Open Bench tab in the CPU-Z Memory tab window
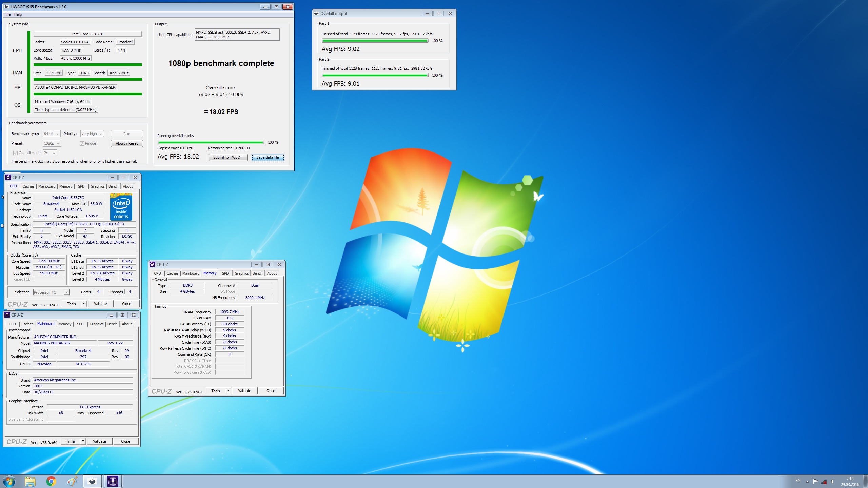Viewport: 868px width, 488px height. tap(258, 273)
